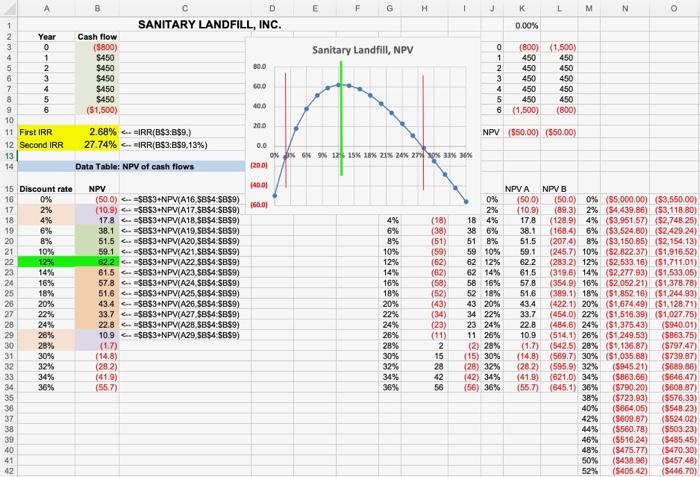Screen dimensions: 700x477
Task: Click the 80.0 y-axis label in chart
Action: pyautogui.click(x=259, y=67)
